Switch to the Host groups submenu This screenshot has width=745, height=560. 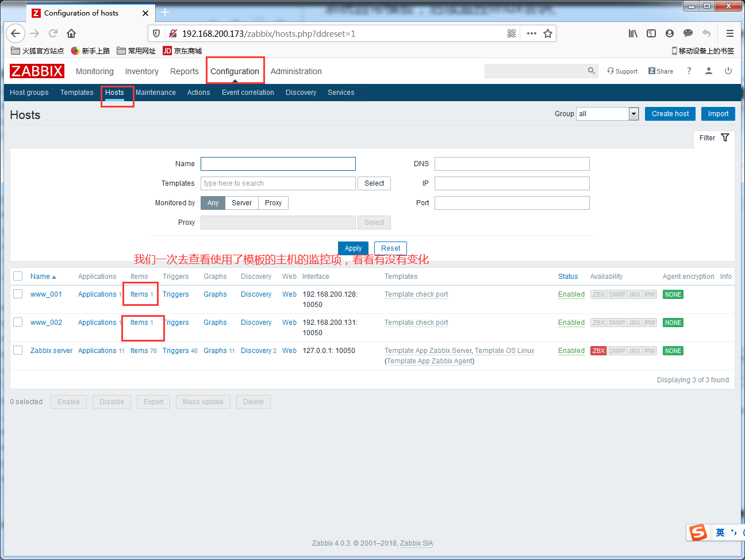point(29,93)
